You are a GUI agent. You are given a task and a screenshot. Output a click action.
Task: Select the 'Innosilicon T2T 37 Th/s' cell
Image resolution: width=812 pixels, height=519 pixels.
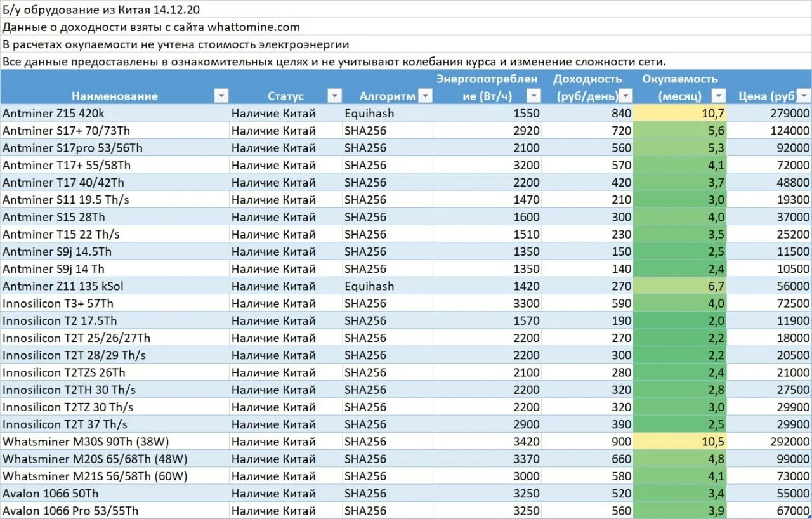tap(114, 424)
